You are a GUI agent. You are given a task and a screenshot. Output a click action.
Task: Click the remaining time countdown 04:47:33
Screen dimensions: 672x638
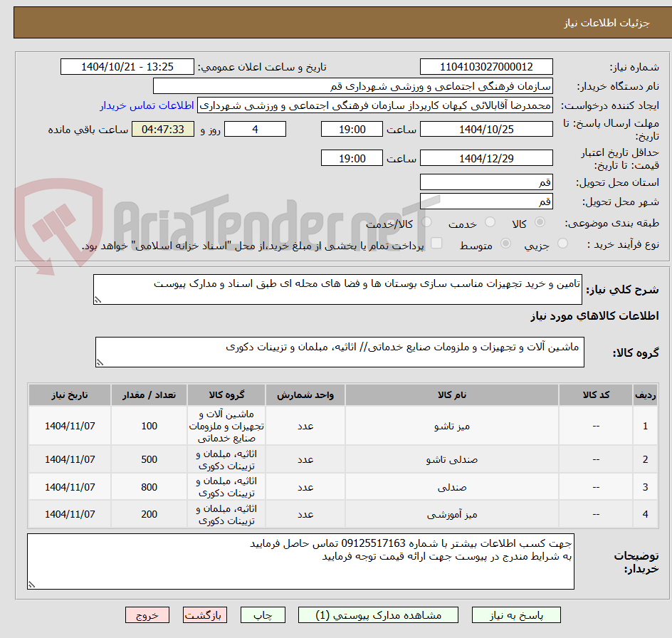click(163, 129)
